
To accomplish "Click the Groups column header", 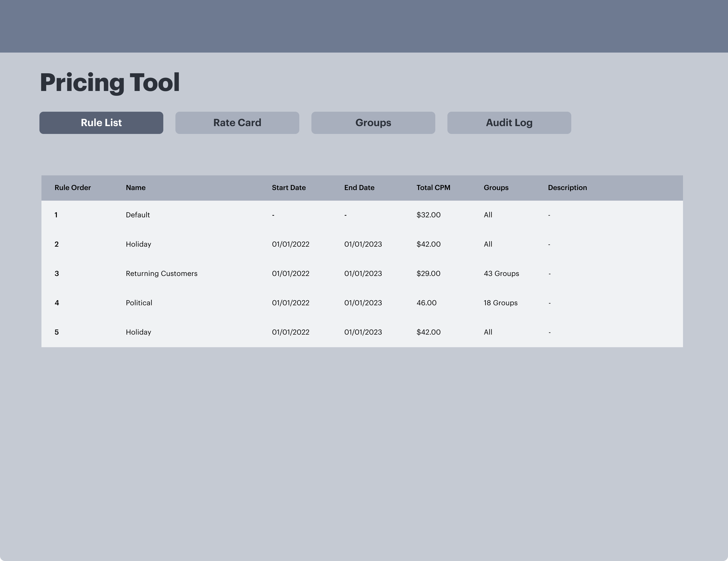I will (496, 188).
